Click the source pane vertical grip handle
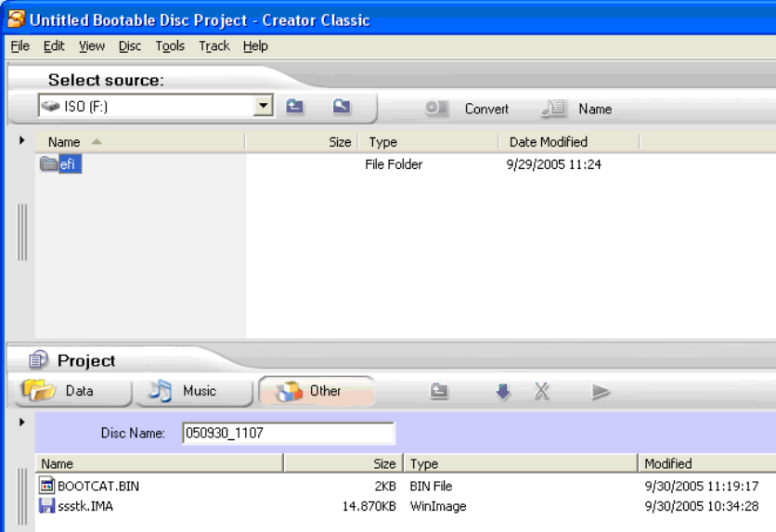 point(21,232)
